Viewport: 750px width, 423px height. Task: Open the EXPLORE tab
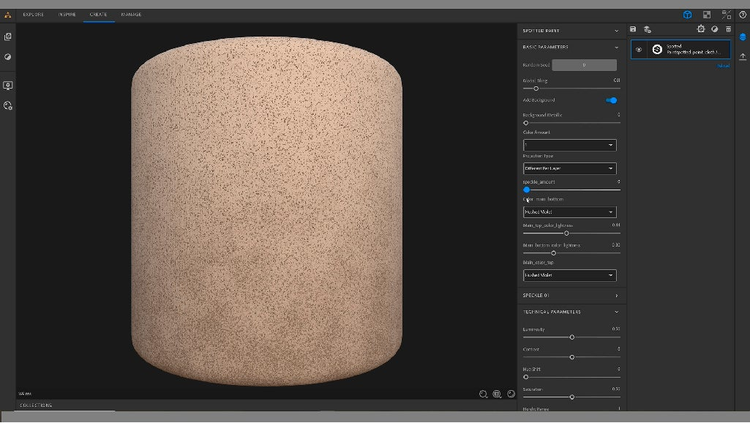tap(33, 14)
